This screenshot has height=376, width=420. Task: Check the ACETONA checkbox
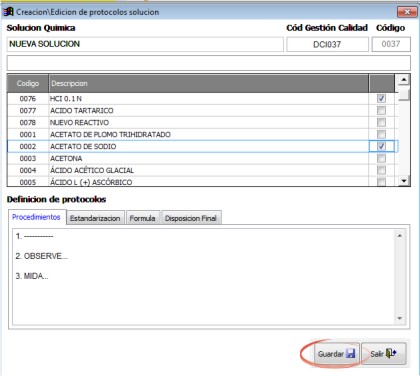[381, 158]
